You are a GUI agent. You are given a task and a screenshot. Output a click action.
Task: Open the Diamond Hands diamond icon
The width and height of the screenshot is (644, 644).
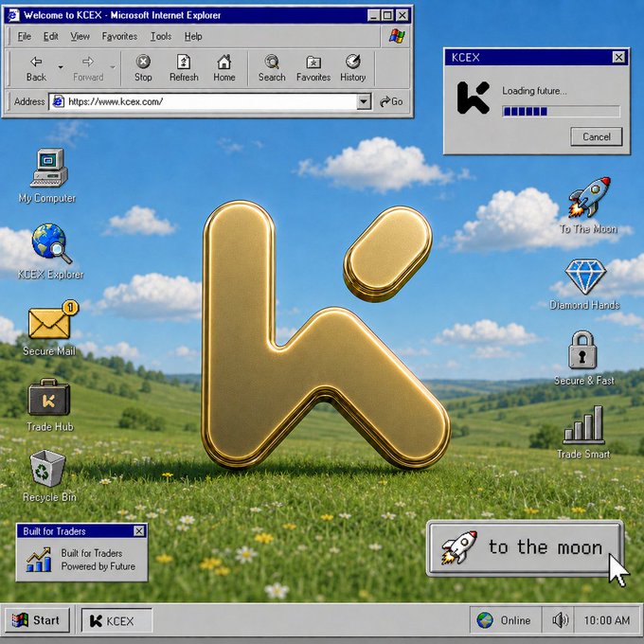[x=585, y=277]
